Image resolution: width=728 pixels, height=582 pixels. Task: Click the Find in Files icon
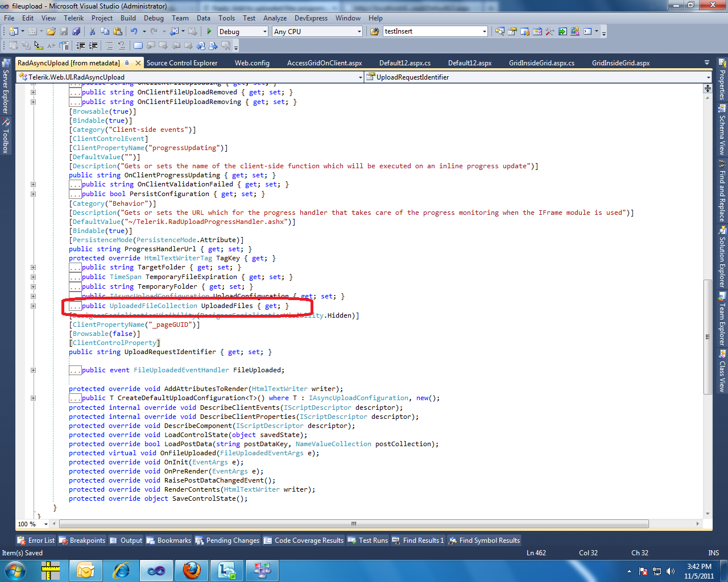tap(374, 31)
